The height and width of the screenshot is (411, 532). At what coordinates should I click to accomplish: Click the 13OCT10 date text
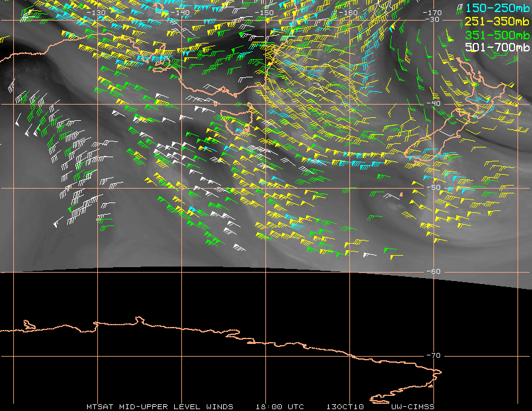point(345,407)
